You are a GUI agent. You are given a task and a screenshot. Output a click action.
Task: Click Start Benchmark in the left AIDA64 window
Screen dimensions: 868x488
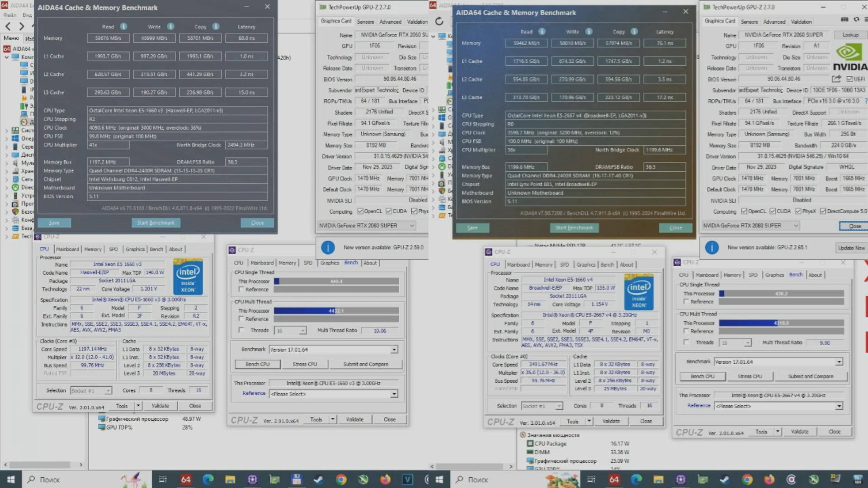[x=156, y=223]
